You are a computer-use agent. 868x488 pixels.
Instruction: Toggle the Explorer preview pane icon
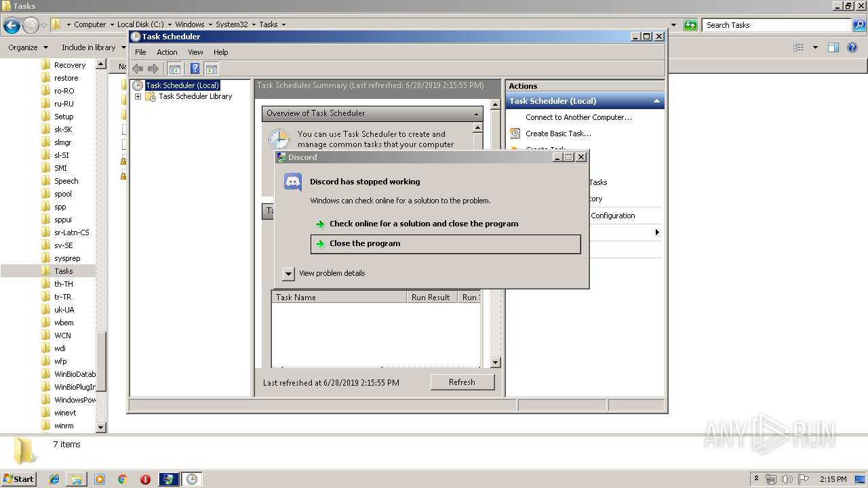point(833,47)
